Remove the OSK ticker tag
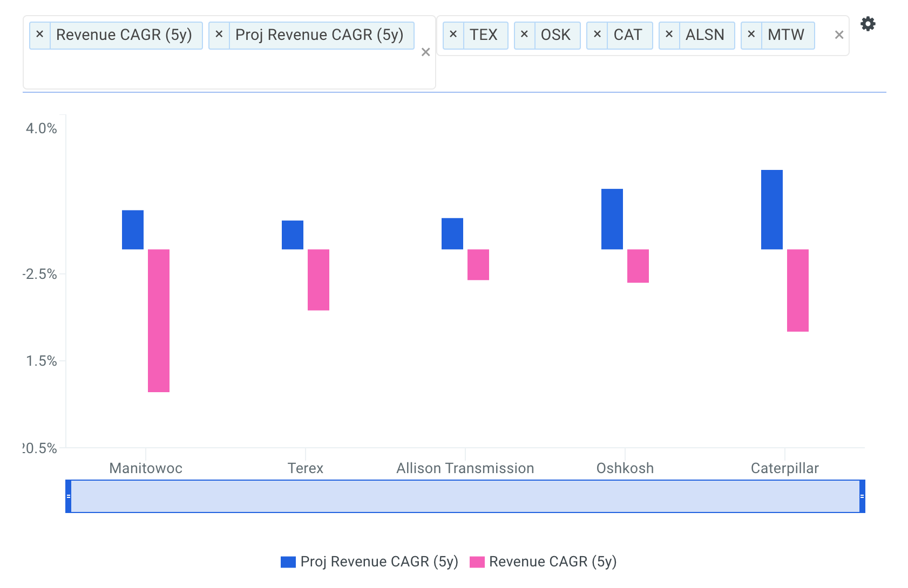The image size is (908, 588). (524, 35)
